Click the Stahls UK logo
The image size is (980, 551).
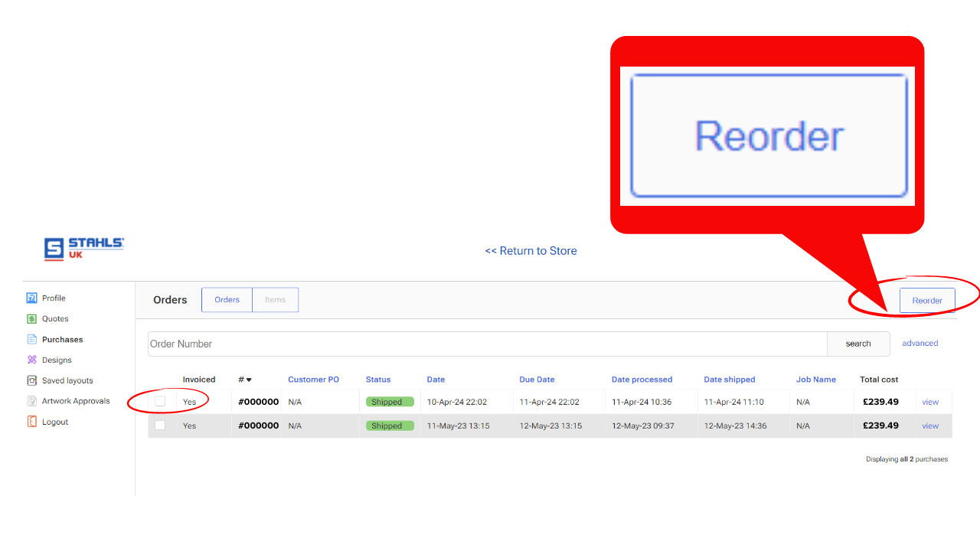[83, 249]
